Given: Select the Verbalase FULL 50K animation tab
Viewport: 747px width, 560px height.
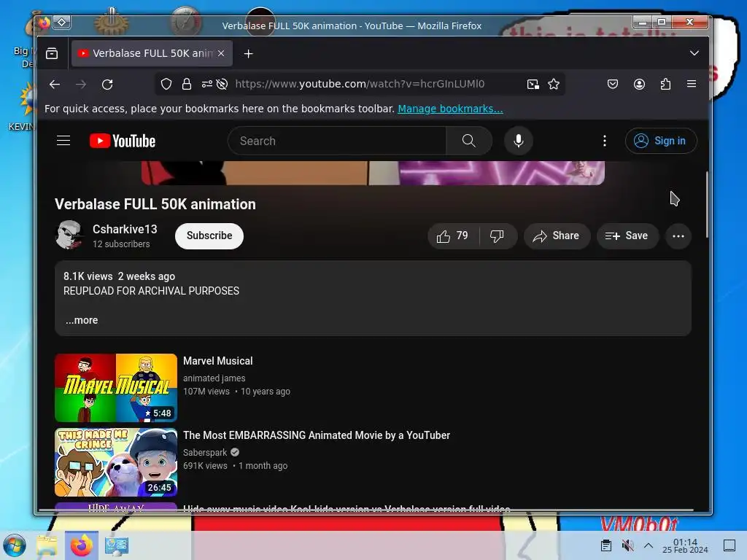Looking at the screenshot, I should click(152, 53).
